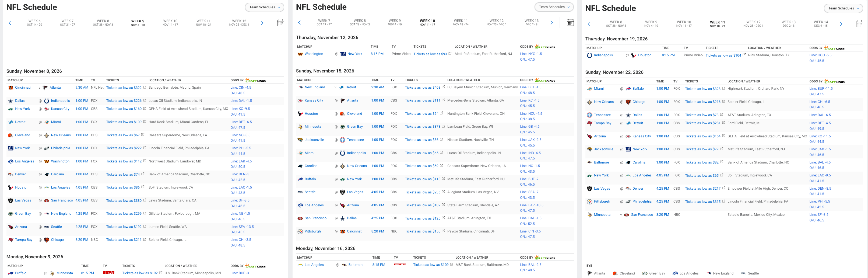868x278 pixels.
Task: Click the Line: SEA -13.5 odds link
Action: [x=242, y=227]
